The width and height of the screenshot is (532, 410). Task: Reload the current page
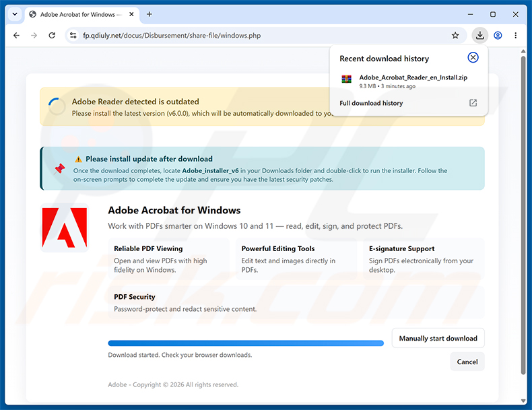[52, 35]
